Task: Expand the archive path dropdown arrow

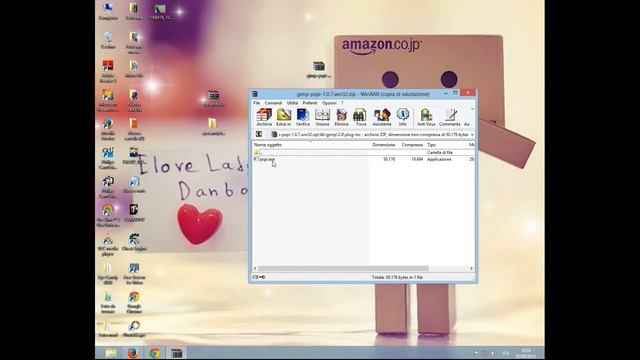Action: point(472,134)
